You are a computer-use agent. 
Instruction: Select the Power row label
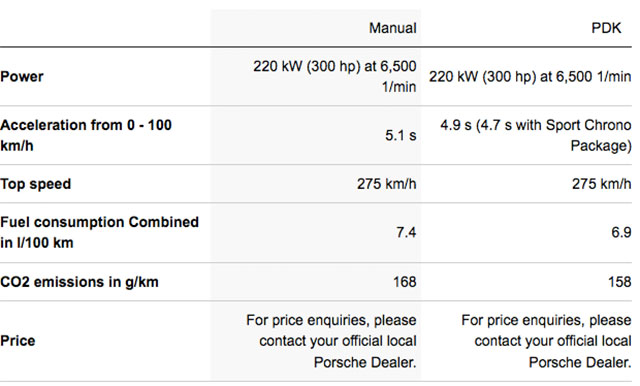22,77
